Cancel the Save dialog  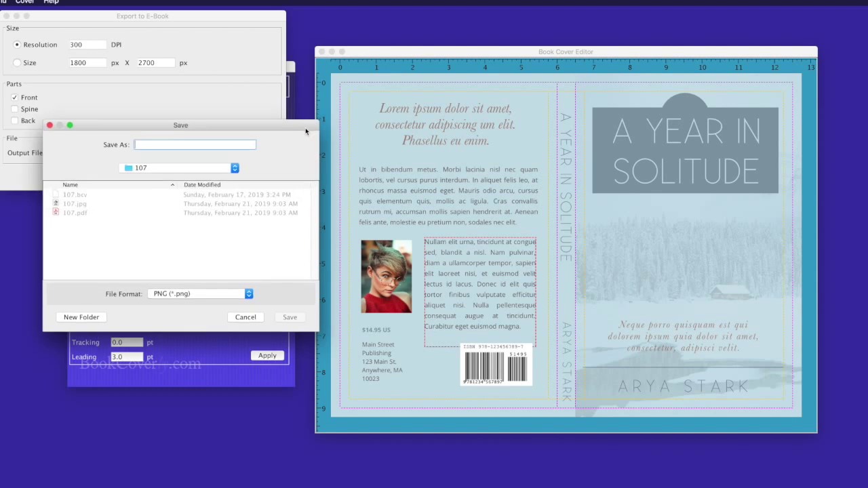(245, 317)
